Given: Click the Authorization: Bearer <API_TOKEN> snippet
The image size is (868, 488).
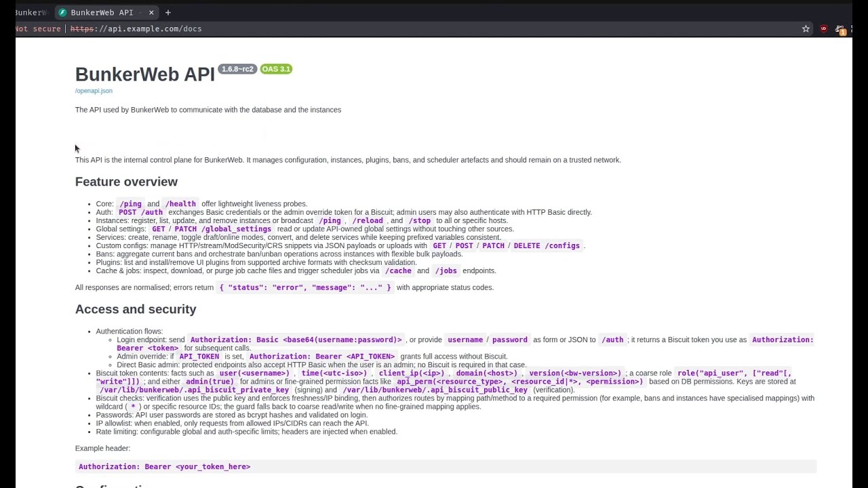Looking at the screenshot, I should (322, 357).
